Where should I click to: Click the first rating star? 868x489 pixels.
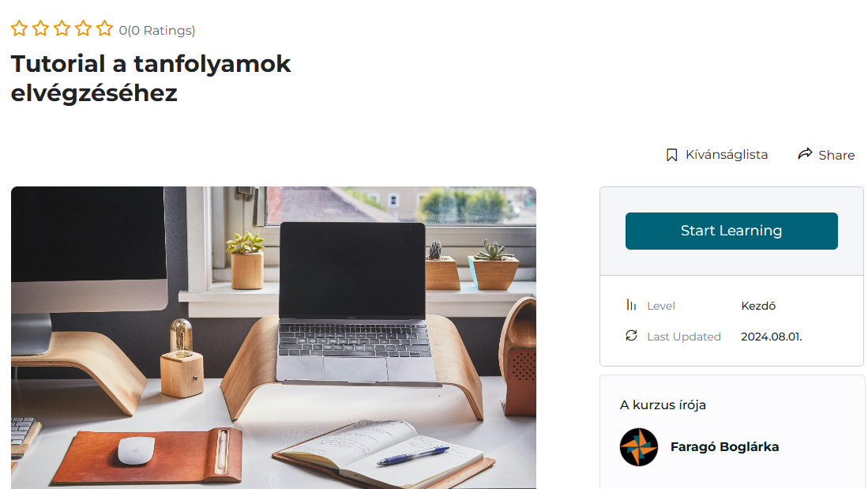tap(20, 28)
